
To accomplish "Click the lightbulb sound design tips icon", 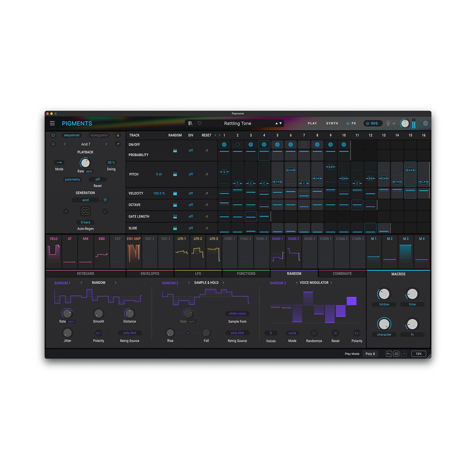I will (388, 123).
